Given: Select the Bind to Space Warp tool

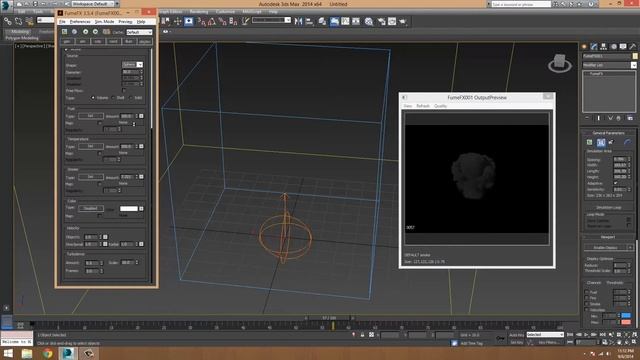Looking at the screenshot, I should pyautogui.click(x=29, y=21).
